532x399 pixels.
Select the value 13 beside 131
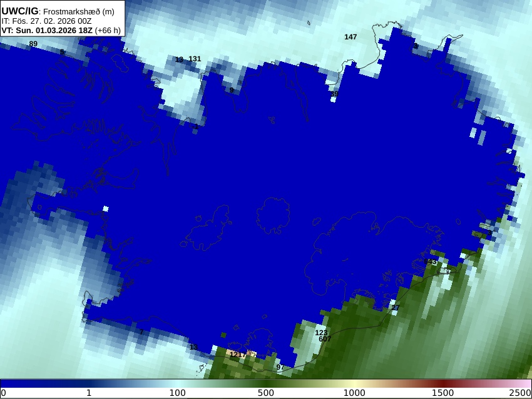[179, 59]
